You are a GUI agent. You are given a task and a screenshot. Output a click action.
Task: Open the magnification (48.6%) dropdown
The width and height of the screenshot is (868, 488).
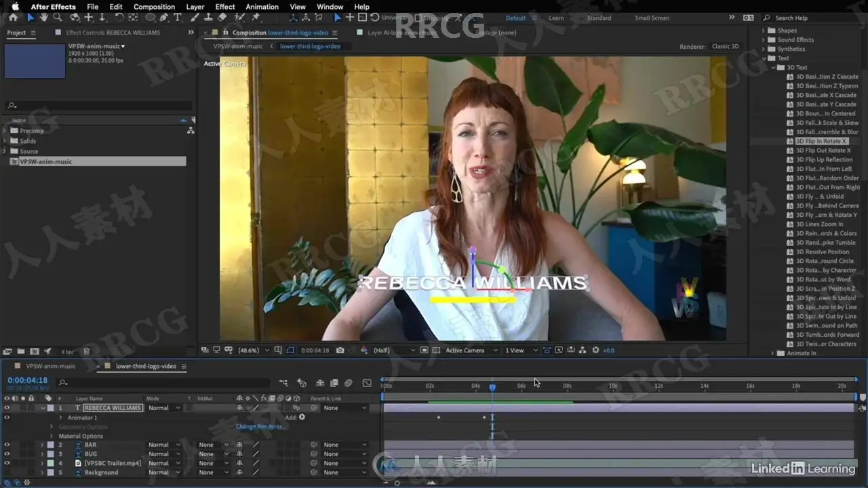(252, 350)
